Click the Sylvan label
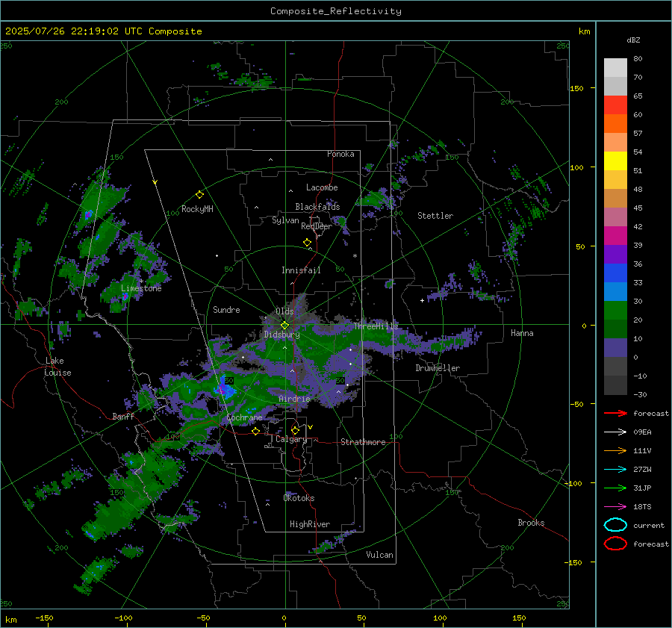This screenshot has height=628, width=672. tap(285, 220)
